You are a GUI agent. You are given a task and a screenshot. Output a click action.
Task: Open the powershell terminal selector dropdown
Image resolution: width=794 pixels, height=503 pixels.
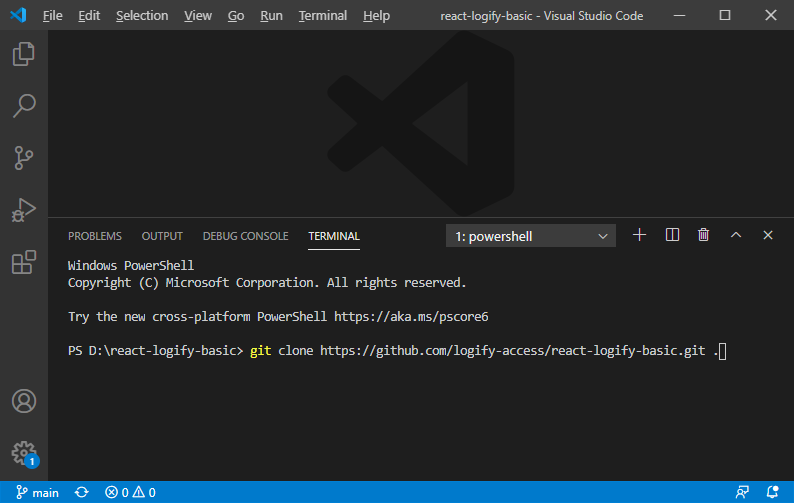(x=532, y=236)
